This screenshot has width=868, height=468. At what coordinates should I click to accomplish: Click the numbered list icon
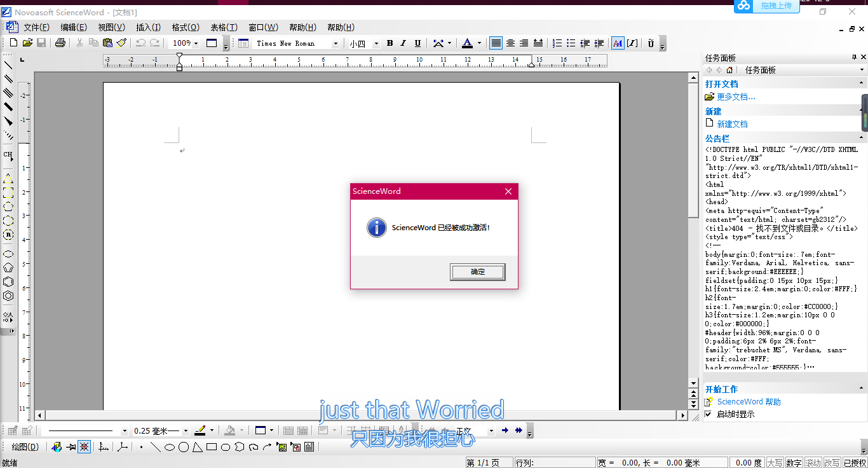coord(557,43)
